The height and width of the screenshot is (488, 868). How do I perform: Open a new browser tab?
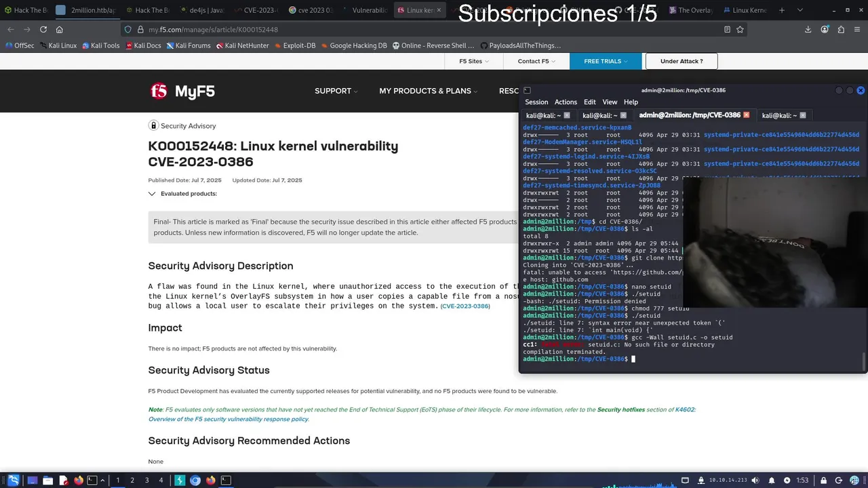[782, 10]
